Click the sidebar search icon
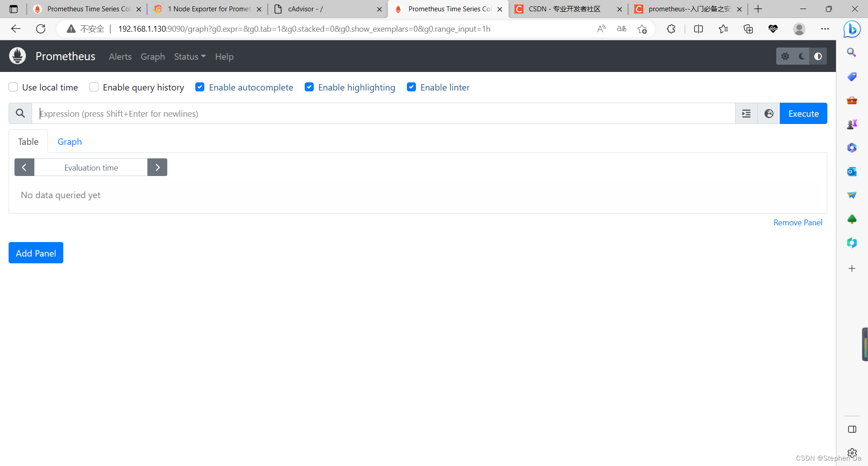Image resolution: width=868 pixels, height=466 pixels. pos(852,52)
